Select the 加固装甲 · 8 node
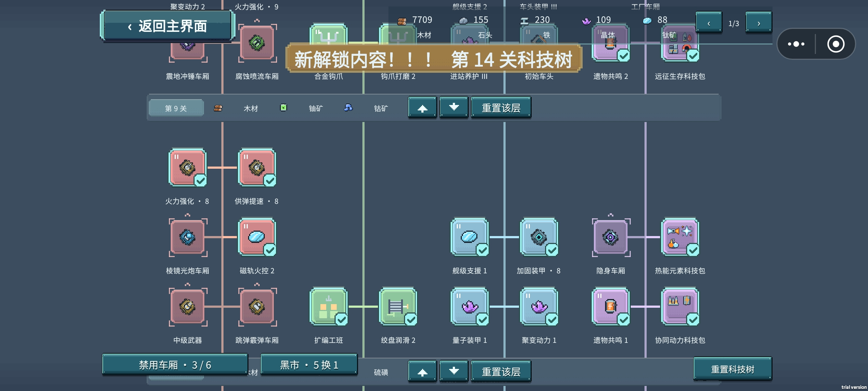The height and width of the screenshot is (391, 868). point(539,237)
